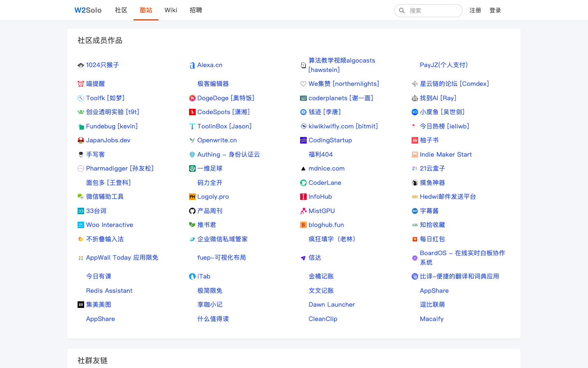Click the PH icon next to Logoly.pro
Viewport: 588px width, 368px height.
[x=192, y=197]
